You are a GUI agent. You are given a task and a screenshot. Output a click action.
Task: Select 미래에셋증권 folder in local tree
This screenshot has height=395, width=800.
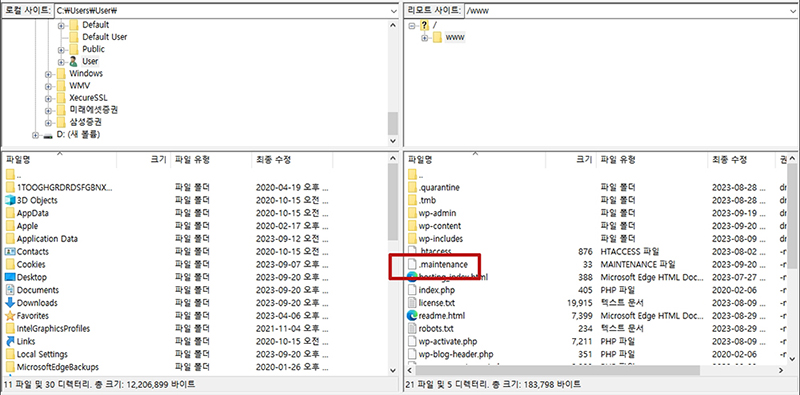click(x=94, y=110)
